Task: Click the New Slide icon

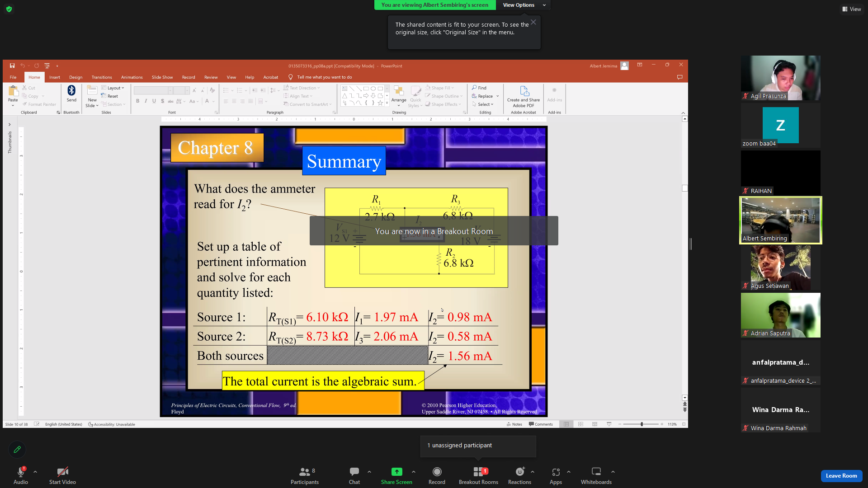Action: 92,90
